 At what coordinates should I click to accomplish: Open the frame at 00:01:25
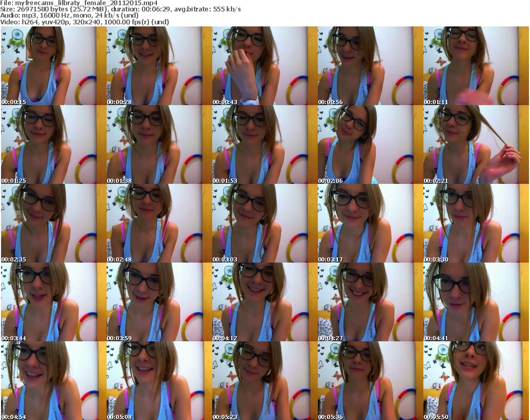coord(53,144)
